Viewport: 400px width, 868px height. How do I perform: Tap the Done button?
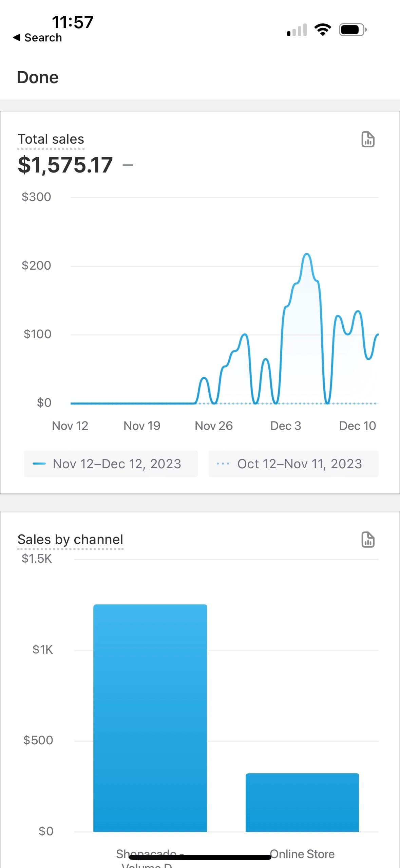pyautogui.click(x=38, y=77)
